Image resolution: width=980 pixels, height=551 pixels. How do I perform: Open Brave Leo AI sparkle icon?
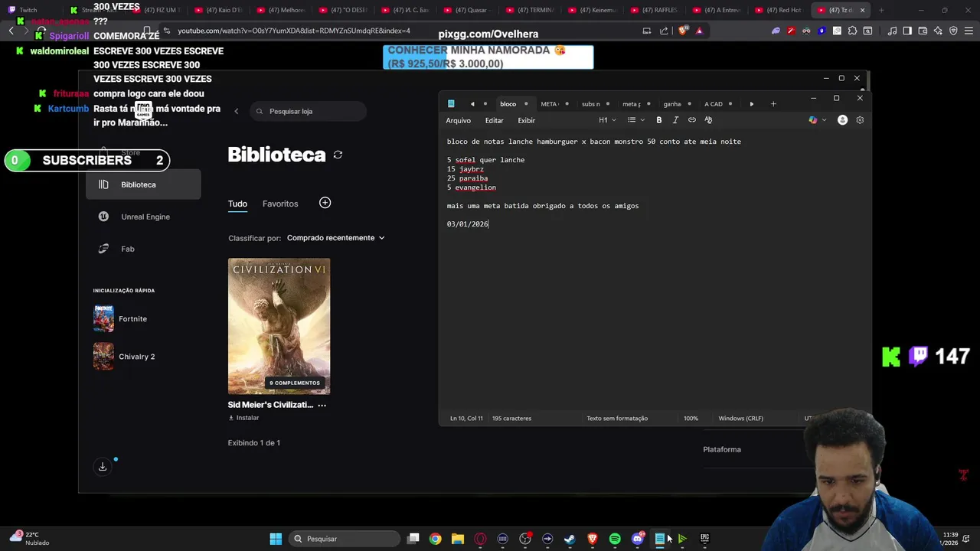938,31
